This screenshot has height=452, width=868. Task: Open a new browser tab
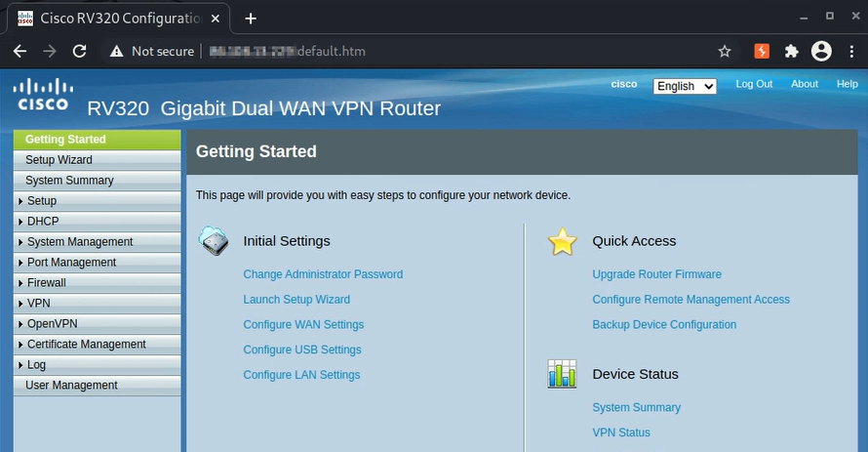(x=251, y=19)
